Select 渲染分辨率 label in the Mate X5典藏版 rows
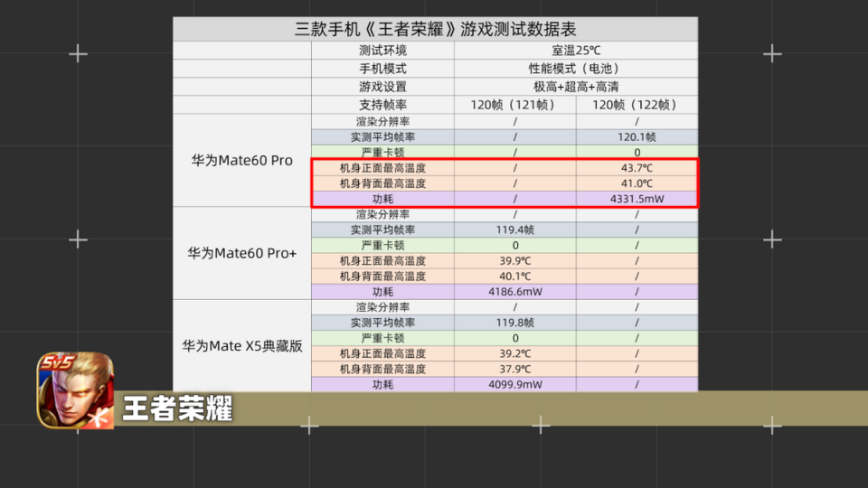Screen dimensions: 868x488 382,307
